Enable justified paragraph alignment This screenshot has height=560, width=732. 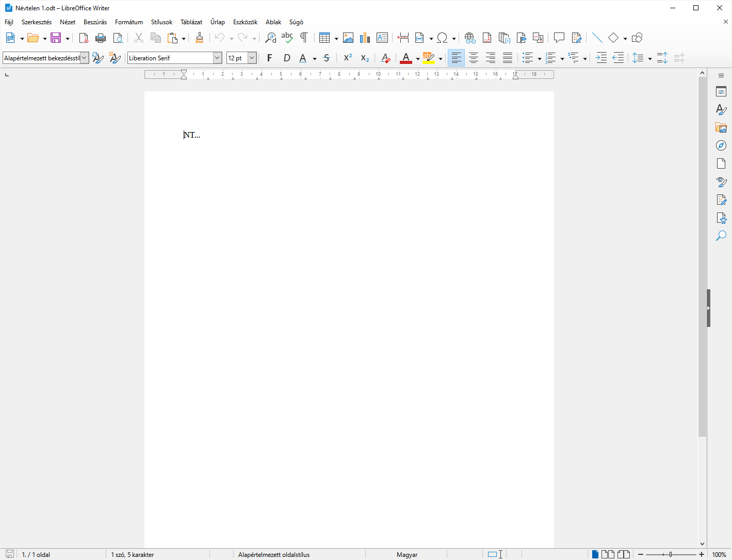508,58
